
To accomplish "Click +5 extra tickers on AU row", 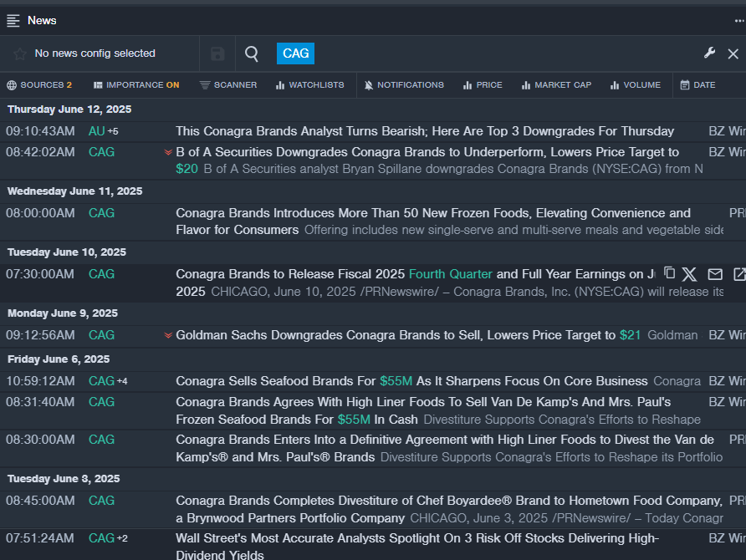I will point(113,131).
